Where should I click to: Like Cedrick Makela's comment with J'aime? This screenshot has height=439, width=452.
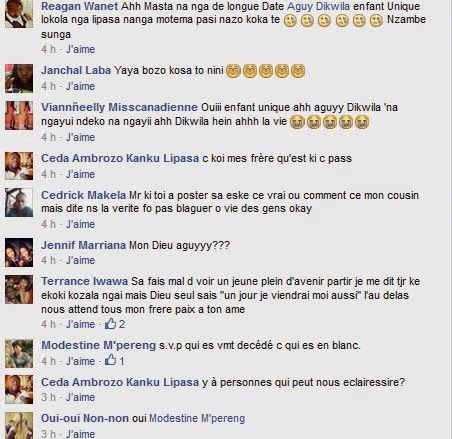tap(80, 224)
